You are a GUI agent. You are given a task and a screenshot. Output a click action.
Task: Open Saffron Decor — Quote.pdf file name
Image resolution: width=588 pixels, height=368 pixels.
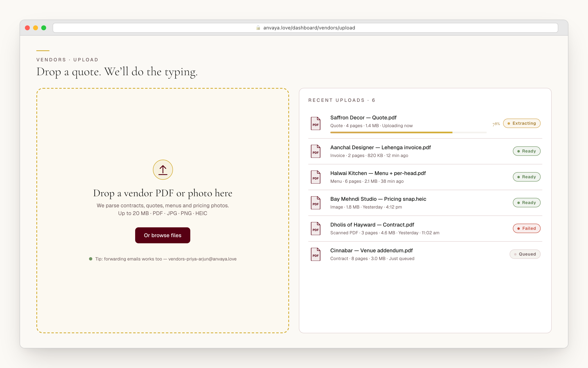pos(363,118)
